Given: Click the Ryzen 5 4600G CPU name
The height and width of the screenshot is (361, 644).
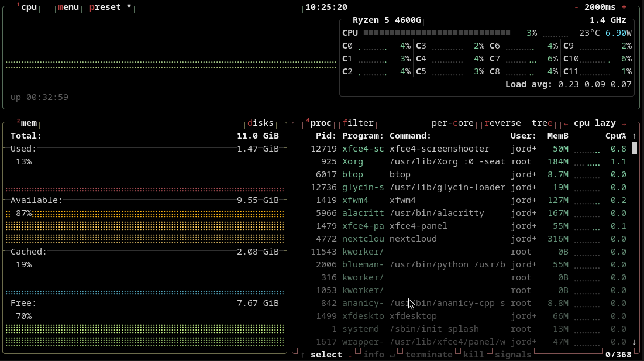Looking at the screenshot, I should tap(387, 20).
